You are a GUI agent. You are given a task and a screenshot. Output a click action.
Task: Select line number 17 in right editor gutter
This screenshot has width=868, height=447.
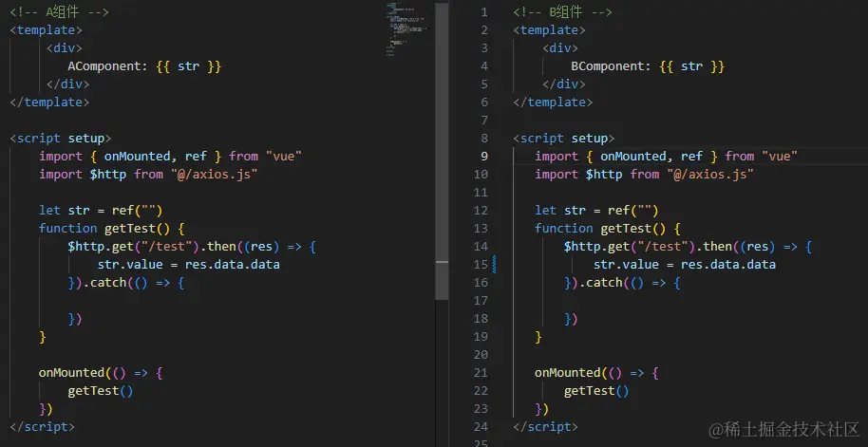pyautogui.click(x=481, y=301)
